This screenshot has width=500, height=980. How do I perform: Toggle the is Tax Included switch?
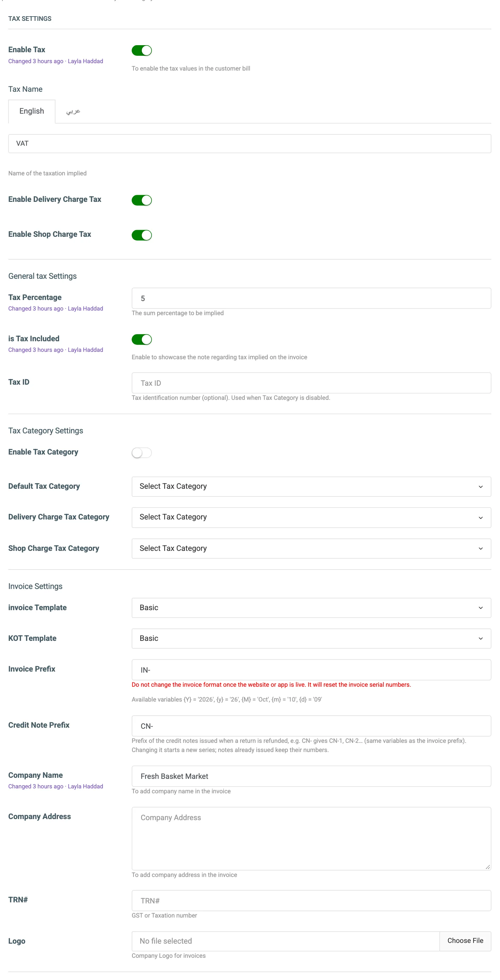coord(142,339)
